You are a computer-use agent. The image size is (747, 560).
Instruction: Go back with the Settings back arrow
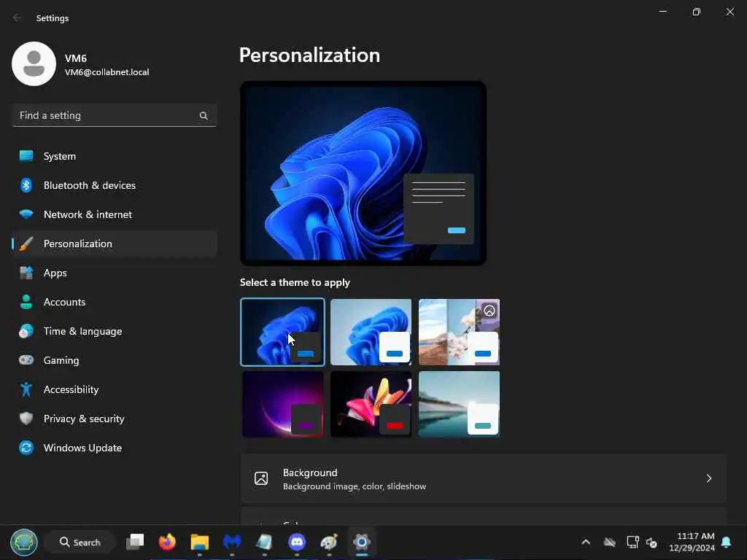[18, 18]
